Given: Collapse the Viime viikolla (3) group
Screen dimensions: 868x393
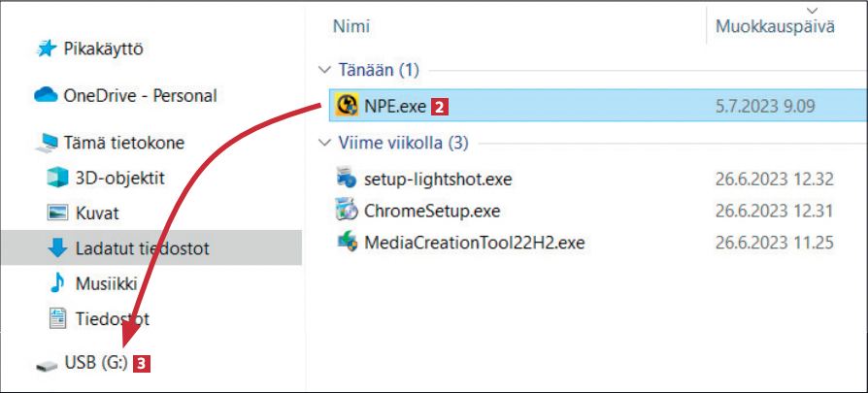Looking at the screenshot, I should tap(324, 144).
